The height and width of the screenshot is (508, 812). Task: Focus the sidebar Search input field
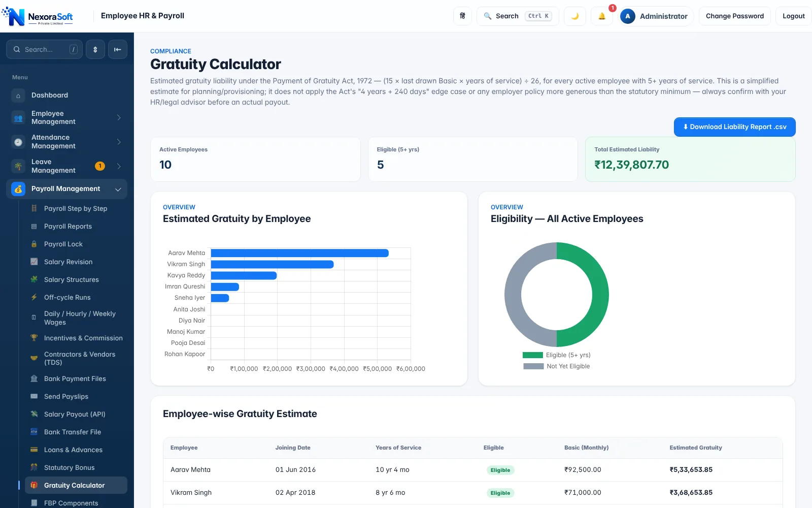(x=44, y=49)
